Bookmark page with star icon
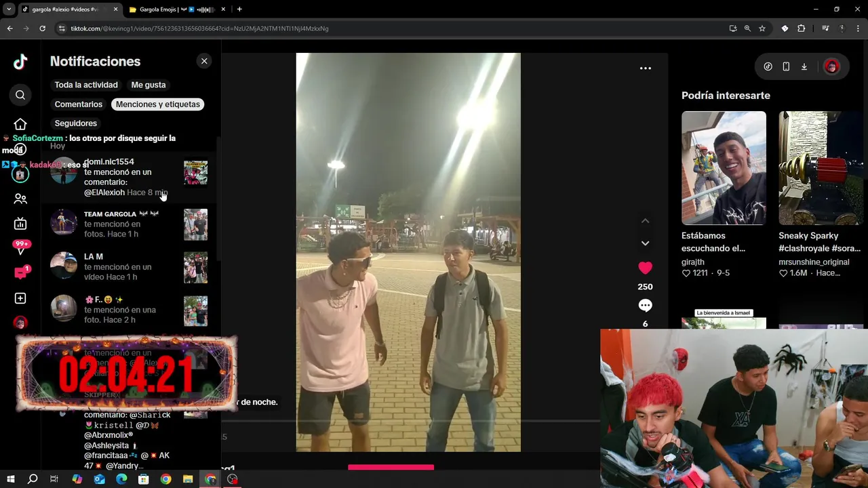The image size is (868, 488). tap(762, 28)
